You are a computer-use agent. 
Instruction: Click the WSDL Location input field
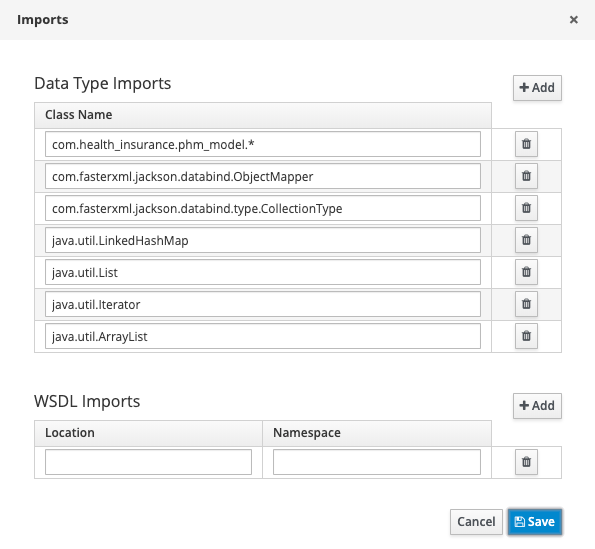coord(148,462)
